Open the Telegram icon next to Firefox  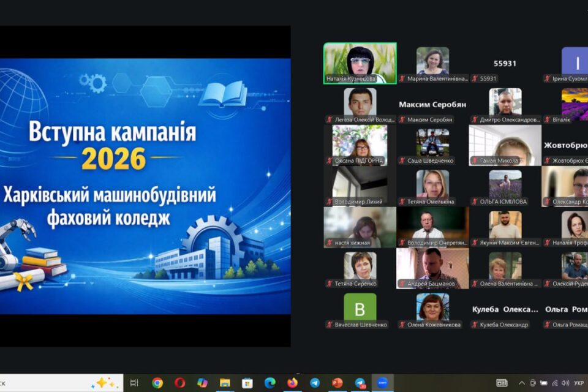pyautogui.click(x=315, y=383)
